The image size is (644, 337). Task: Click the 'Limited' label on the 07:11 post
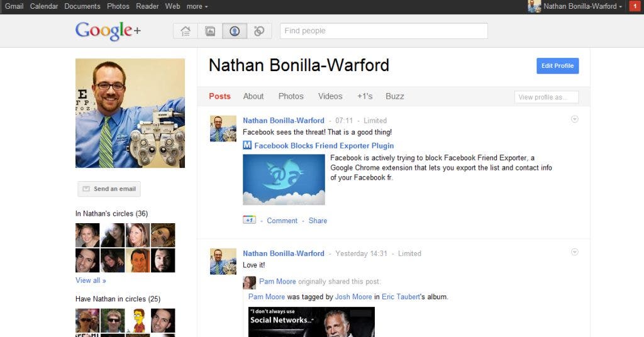tap(375, 120)
